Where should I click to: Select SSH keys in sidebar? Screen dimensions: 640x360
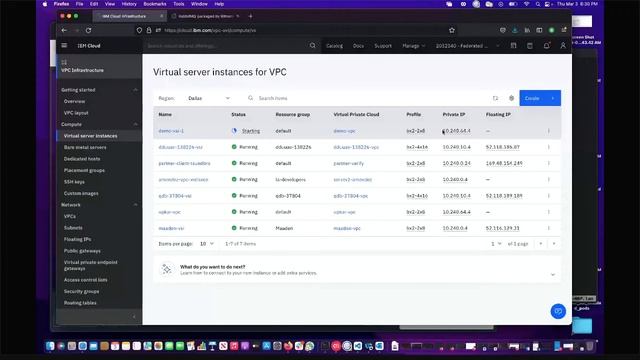[74, 182]
